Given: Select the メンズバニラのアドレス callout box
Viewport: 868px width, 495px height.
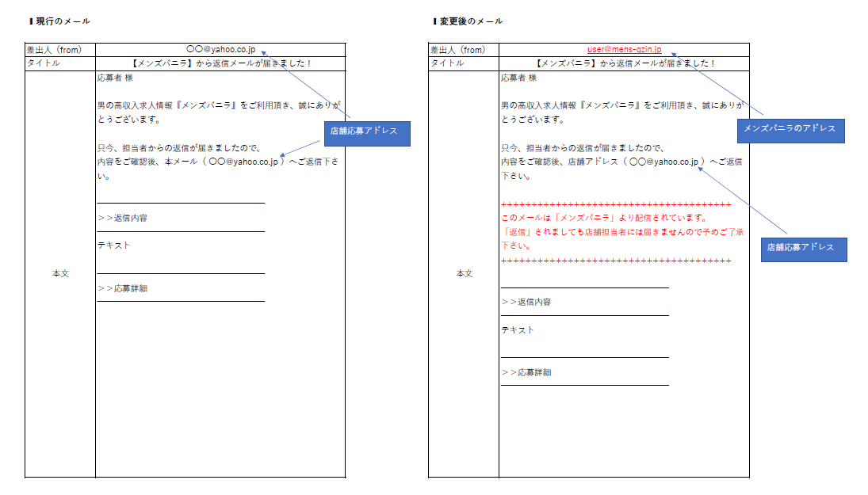Looking at the screenshot, I should pos(793,130).
